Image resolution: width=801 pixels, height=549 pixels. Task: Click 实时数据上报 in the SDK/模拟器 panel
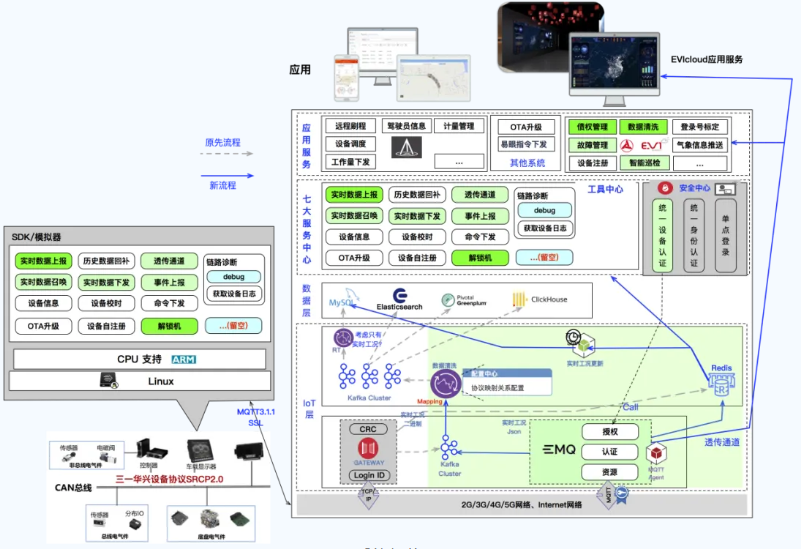[x=43, y=261]
